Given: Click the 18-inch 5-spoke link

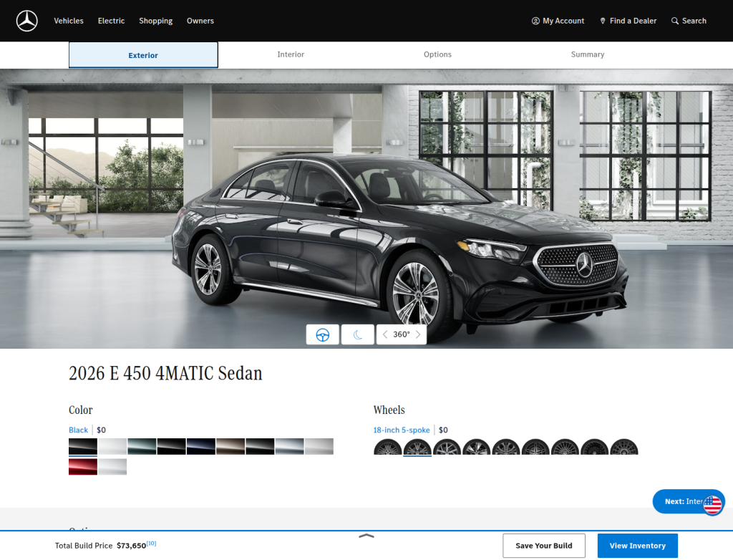Looking at the screenshot, I should (x=401, y=430).
